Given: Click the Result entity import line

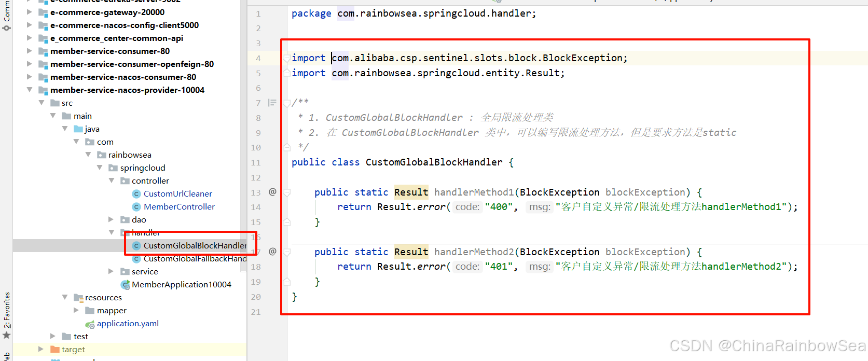Looking at the screenshot, I should [428, 73].
